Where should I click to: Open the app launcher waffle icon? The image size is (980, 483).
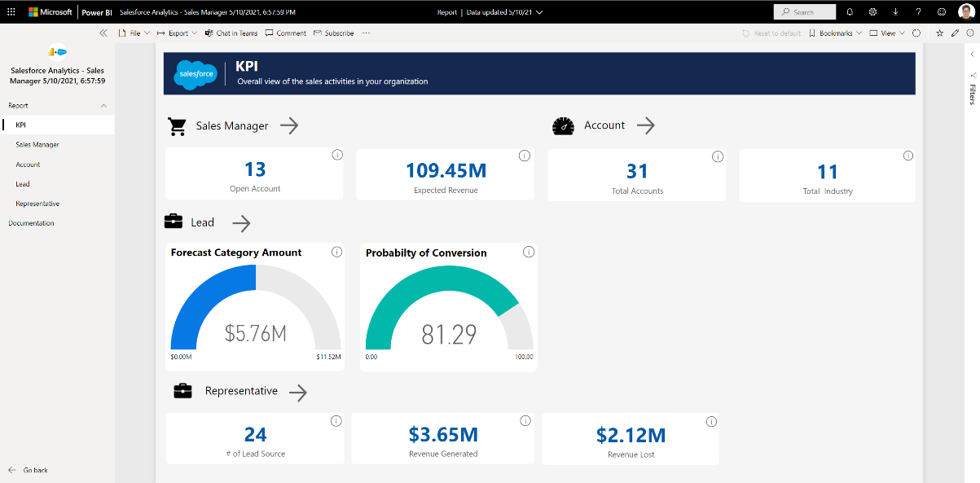tap(11, 12)
